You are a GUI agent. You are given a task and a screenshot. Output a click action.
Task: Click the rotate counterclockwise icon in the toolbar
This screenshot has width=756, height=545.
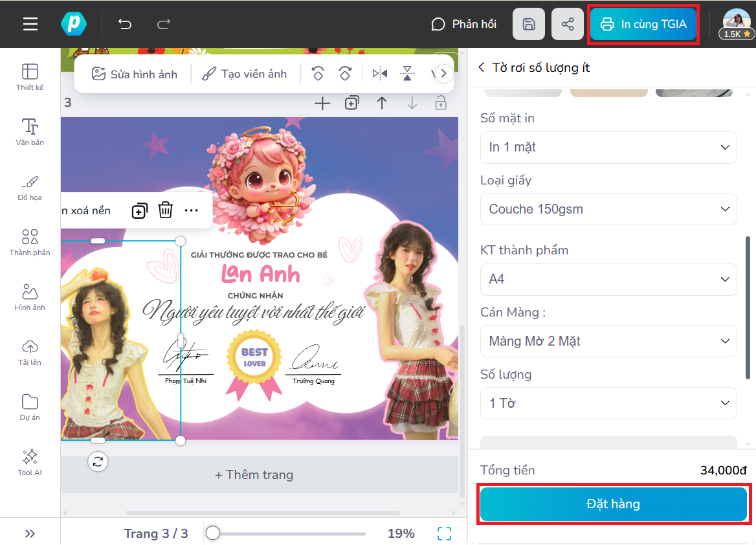tap(318, 73)
